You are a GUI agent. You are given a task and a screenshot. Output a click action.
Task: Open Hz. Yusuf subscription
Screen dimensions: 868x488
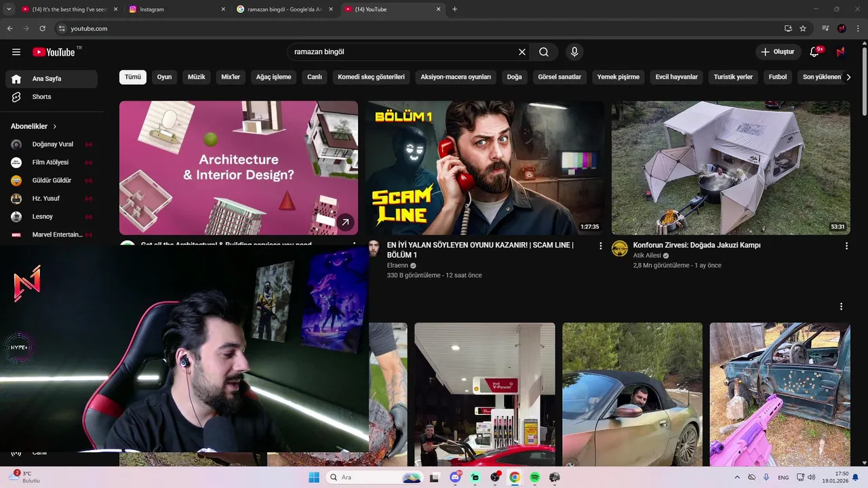tap(52, 199)
